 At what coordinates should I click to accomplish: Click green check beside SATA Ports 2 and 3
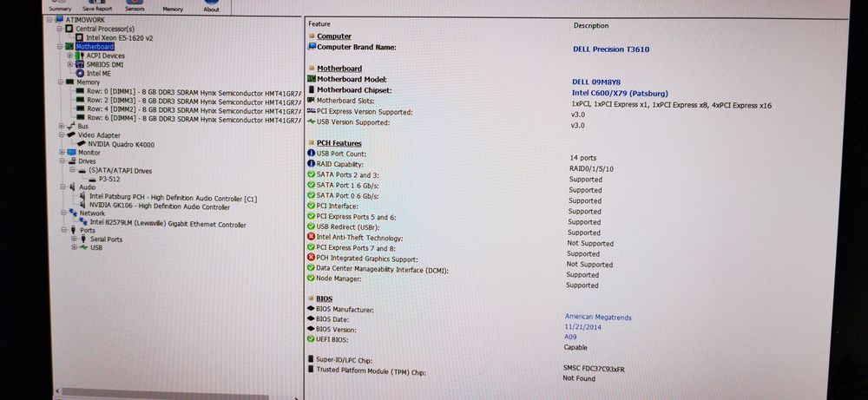tap(311, 174)
